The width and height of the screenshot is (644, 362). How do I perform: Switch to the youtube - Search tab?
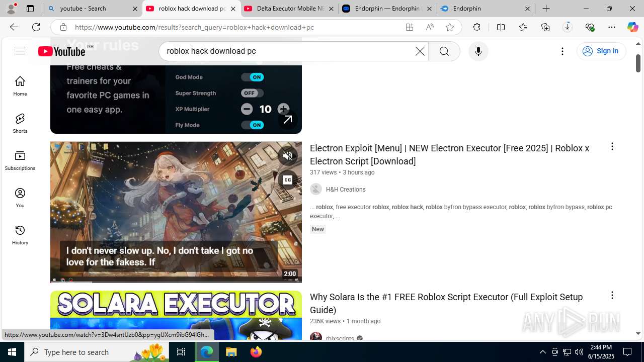pos(93,9)
